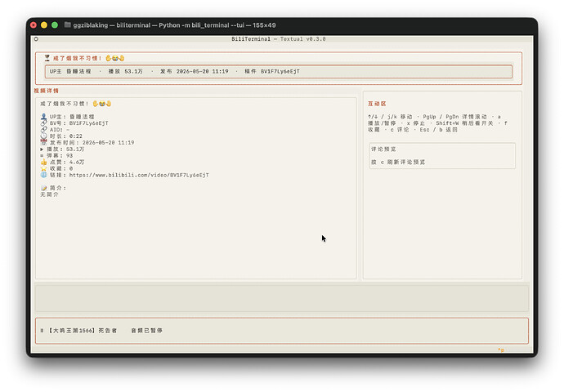Screen dimensions: 564x392
Task: Click the pause symbol in the bottom player bar
Action: [x=42, y=330]
